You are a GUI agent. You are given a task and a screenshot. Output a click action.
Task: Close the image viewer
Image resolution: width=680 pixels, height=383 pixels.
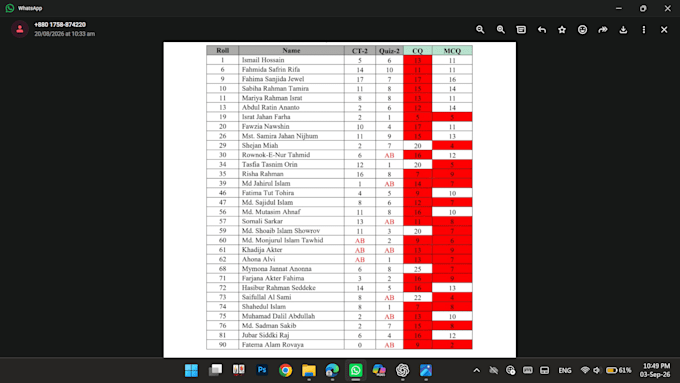(664, 29)
